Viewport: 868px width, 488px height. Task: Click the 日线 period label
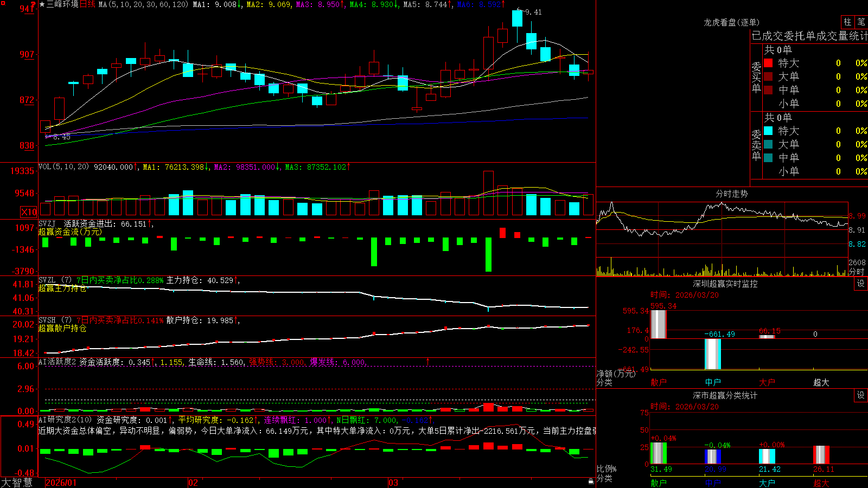[87, 4]
